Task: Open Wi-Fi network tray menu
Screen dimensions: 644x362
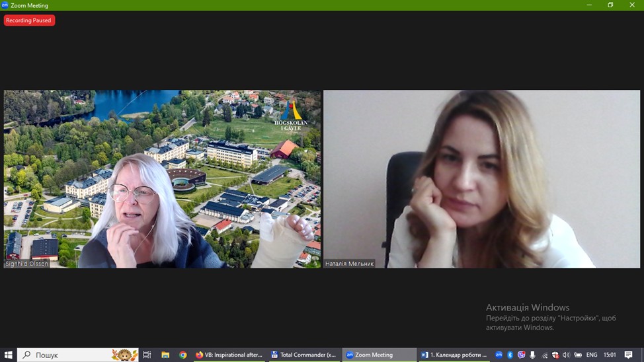Action: (544, 355)
